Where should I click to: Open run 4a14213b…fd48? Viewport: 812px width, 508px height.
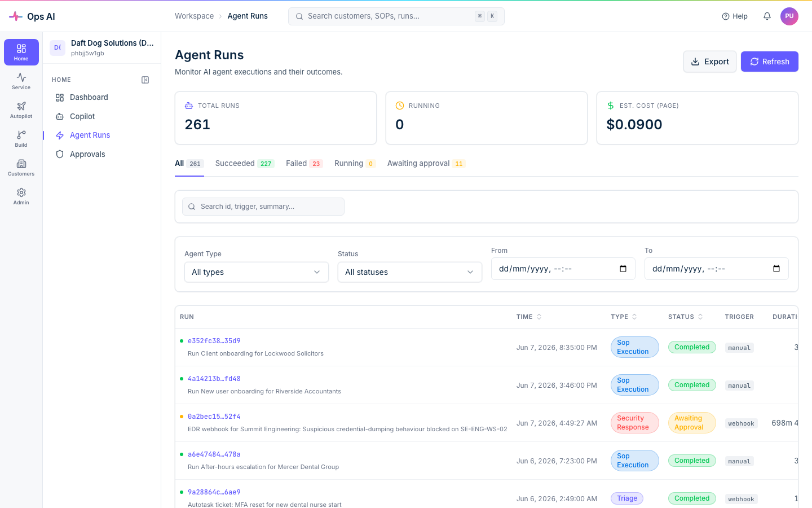click(214, 379)
